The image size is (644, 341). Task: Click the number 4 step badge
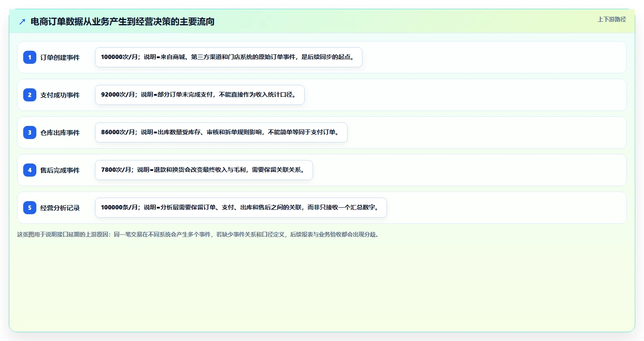pos(30,170)
